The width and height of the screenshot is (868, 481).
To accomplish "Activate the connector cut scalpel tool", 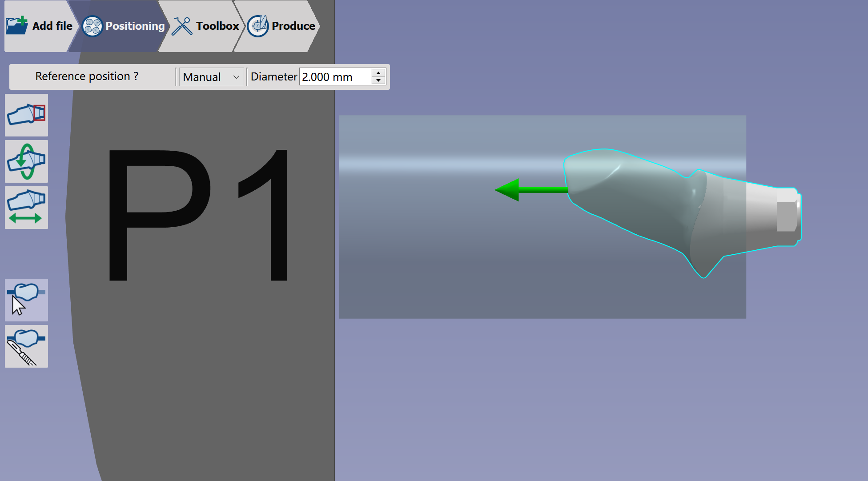I will (x=27, y=346).
